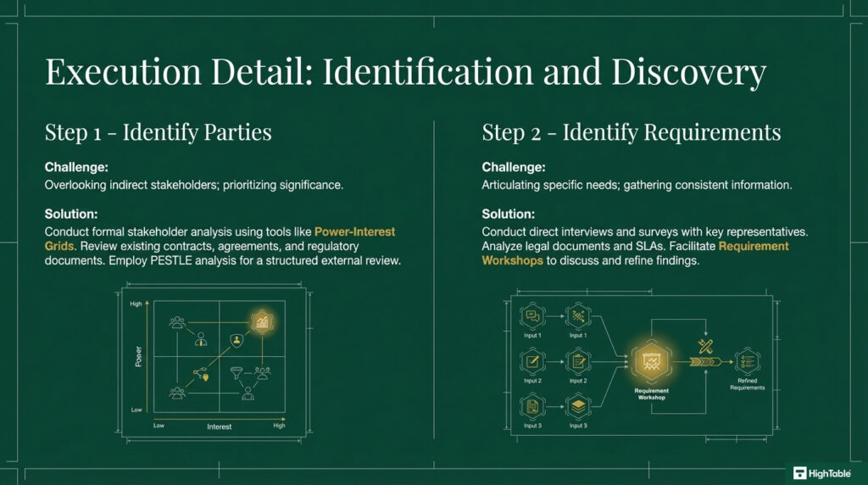
Task: Click the 'Input 2' label under clipboard icon
Action: [578, 381]
